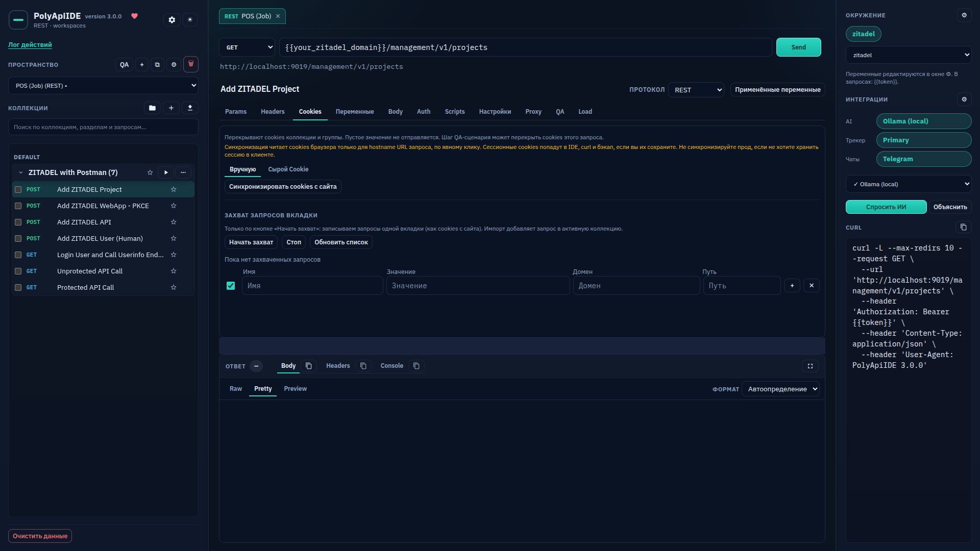Open response format Автоопределение dropdown
980x551 pixels.
(x=781, y=389)
